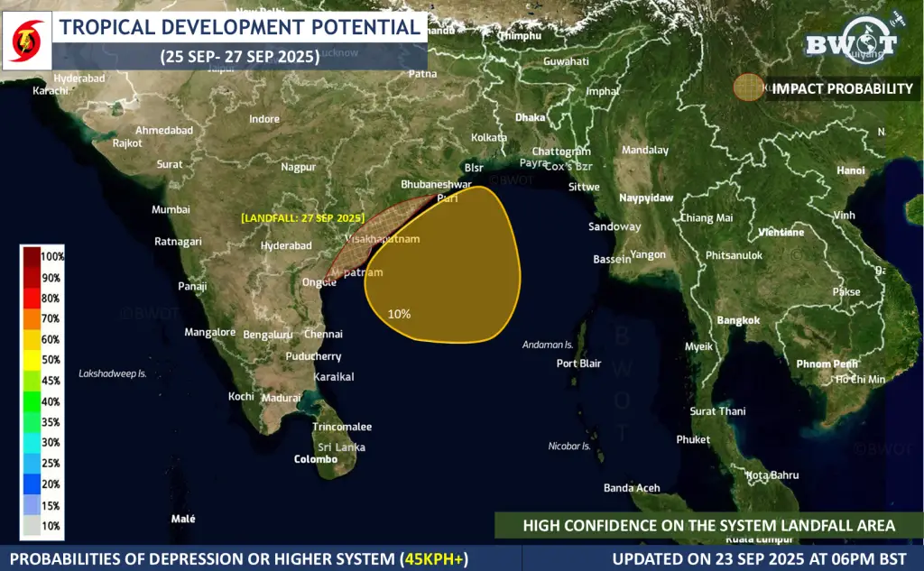924x571 pixels.
Task: Select the 90% legend color swatch
Action: pyautogui.click(x=32, y=278)
